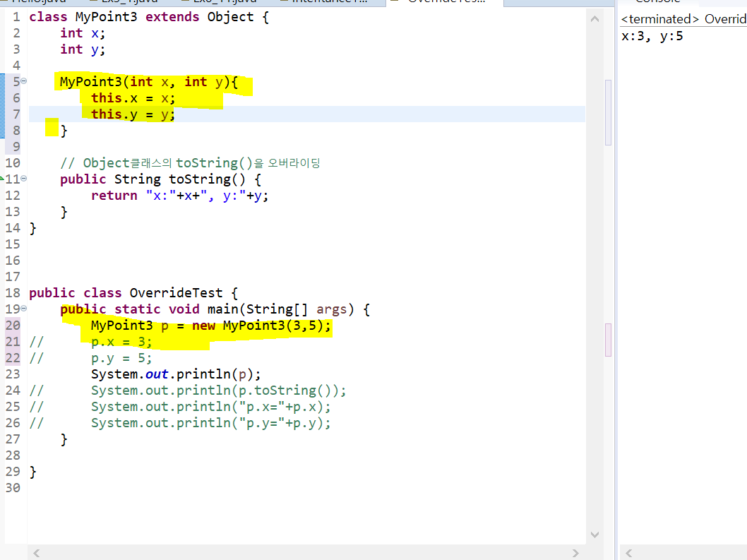Viewport: 747px width, 560px height.
Task: Click the "int y;" field declaration
Action: pos(83,49)
